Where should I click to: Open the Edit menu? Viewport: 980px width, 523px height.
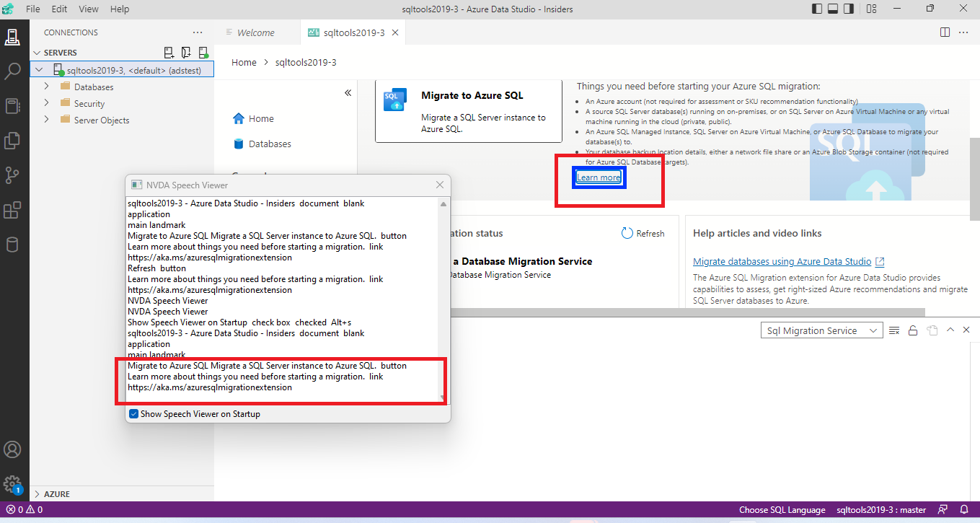(58, 9)
